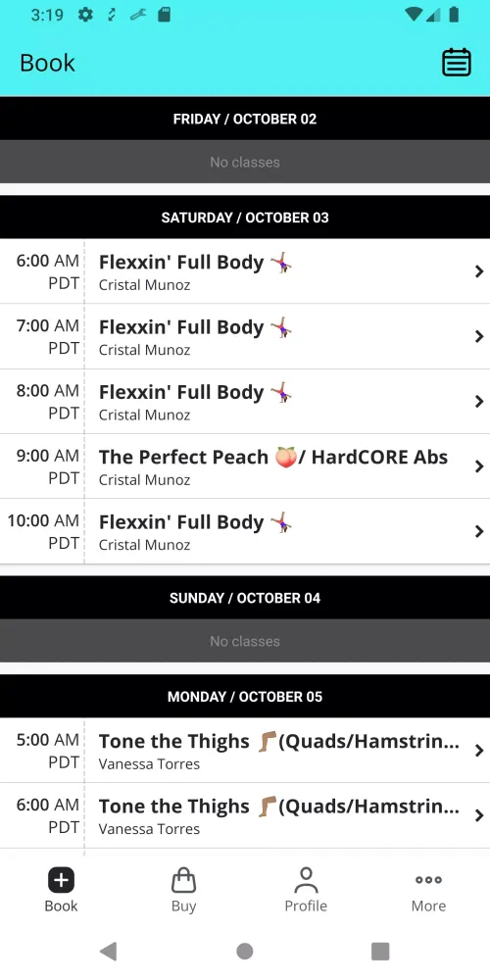
Task: Open the Buy shopping bag icon
Action: coord(184,880)
